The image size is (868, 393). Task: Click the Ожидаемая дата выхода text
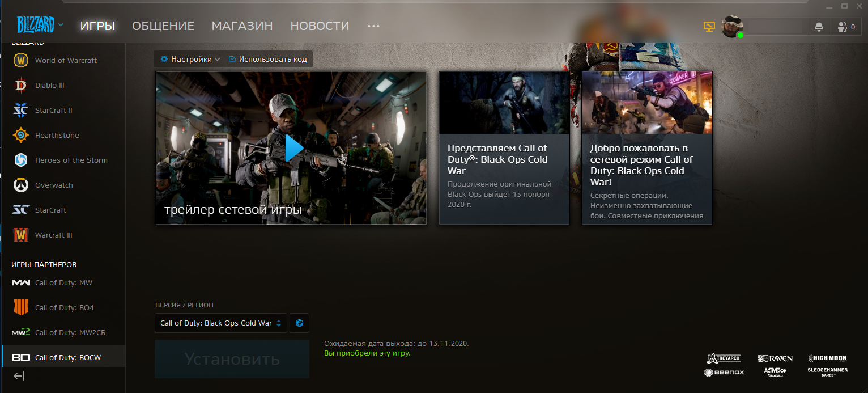coord(397,344)
